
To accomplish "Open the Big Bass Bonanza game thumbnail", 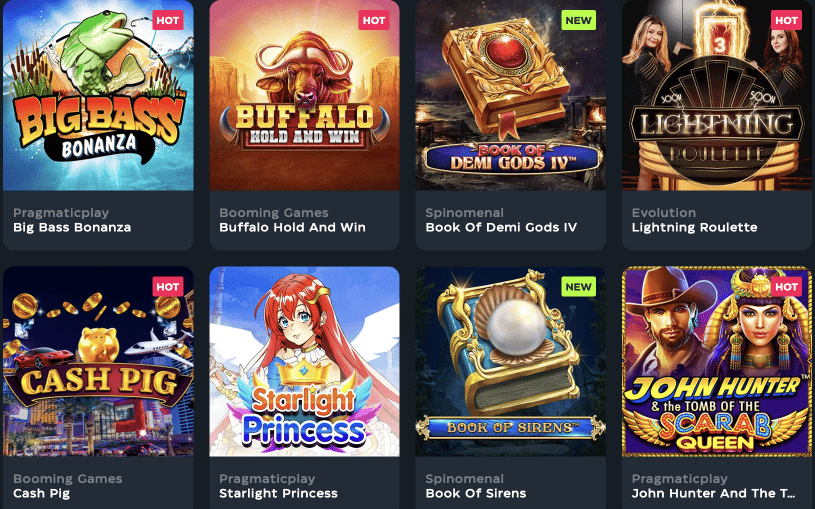I will click(x=98, y=95).
